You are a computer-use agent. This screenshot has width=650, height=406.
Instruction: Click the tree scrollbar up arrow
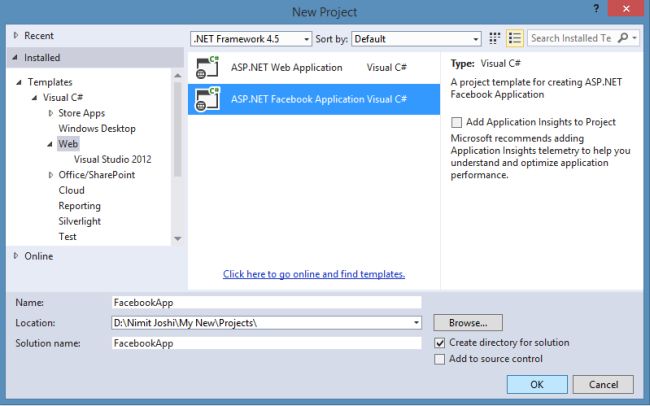point(178,75)
